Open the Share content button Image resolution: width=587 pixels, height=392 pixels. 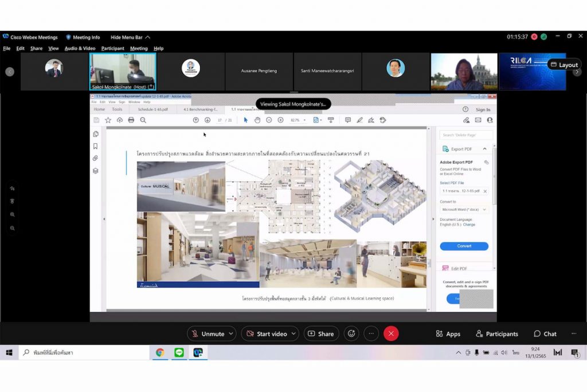[x=321, y=334]
